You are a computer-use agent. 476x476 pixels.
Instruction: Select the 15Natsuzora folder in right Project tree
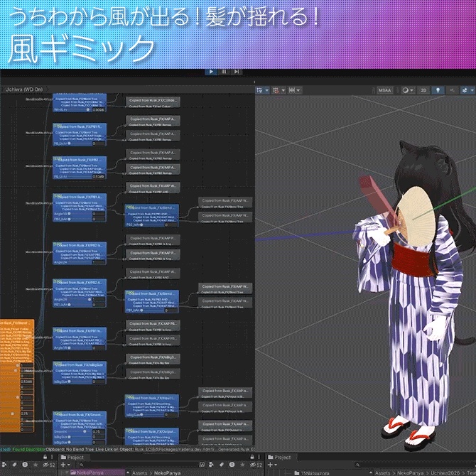tap(312, 473)
